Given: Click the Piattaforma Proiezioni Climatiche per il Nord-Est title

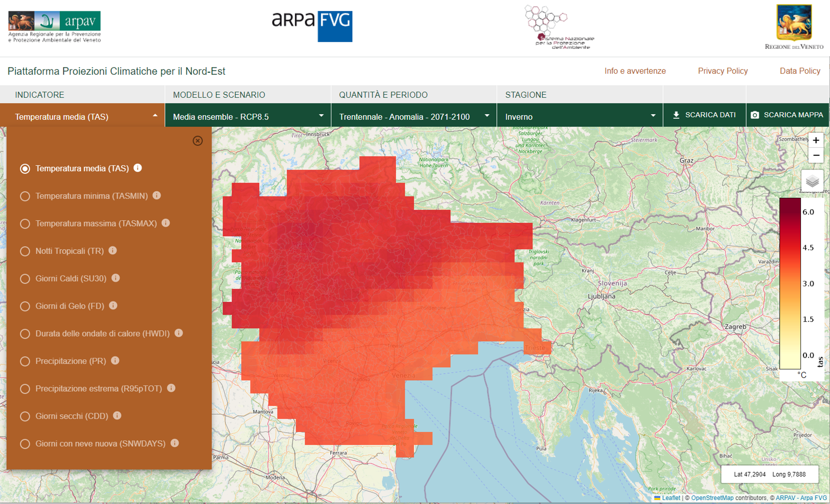Looking at the screenshot, I should [116, 71].
